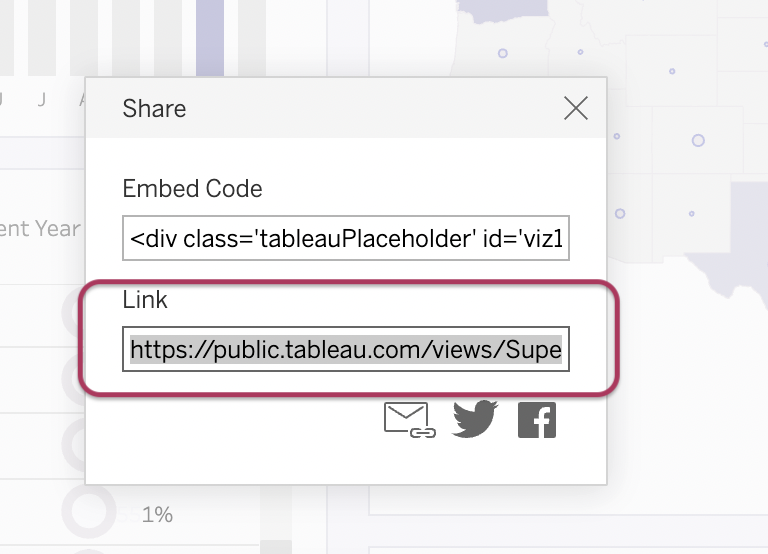Viewport: 768px width, 554px height.
Task: Close the Share dialog
Action: point(576,108)
